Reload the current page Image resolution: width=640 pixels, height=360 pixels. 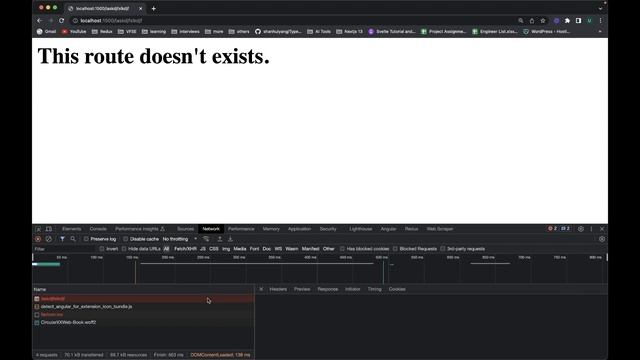[61, 20]
